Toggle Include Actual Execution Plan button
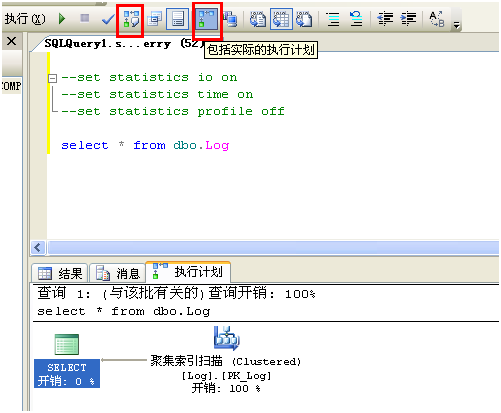The height and width of the screenshot is (413, 501). pyautogui.click(x=207, y=19)
